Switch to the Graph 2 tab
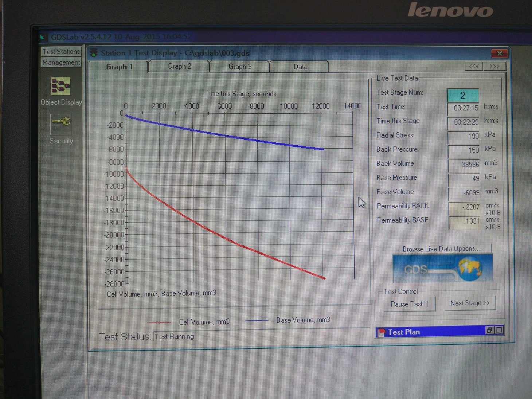Image resolution: width=532 pixels, height=399 pixels. coord(179,66)
